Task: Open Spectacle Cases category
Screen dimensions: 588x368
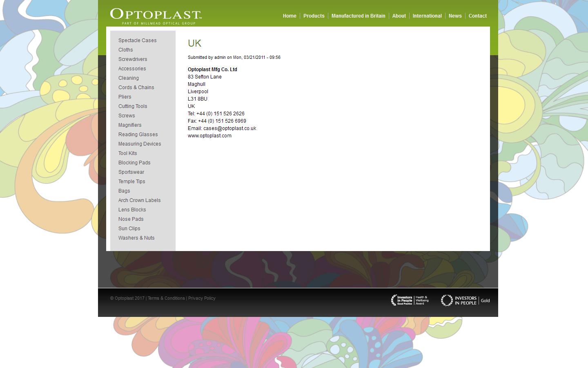Action: 138,40
